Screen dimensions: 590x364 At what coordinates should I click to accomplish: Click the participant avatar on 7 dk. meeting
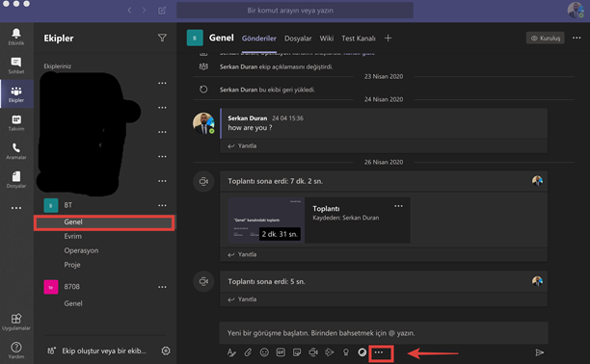(x=537, y=181)
